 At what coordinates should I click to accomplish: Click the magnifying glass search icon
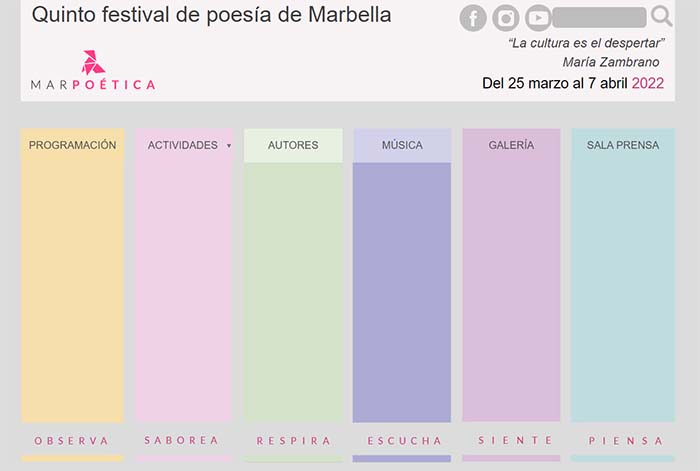661,17
